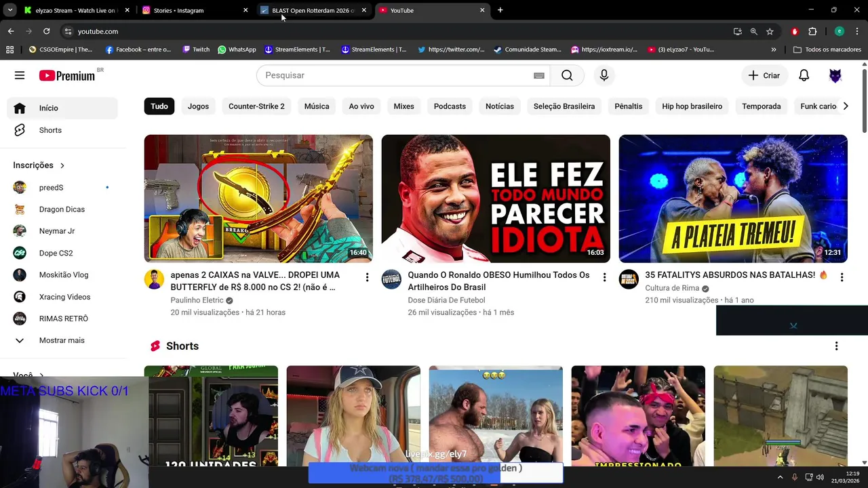Screen dimensions: 868x488
Task: Open the YouTube guide hamburger menu
Action: coord(20,75)
